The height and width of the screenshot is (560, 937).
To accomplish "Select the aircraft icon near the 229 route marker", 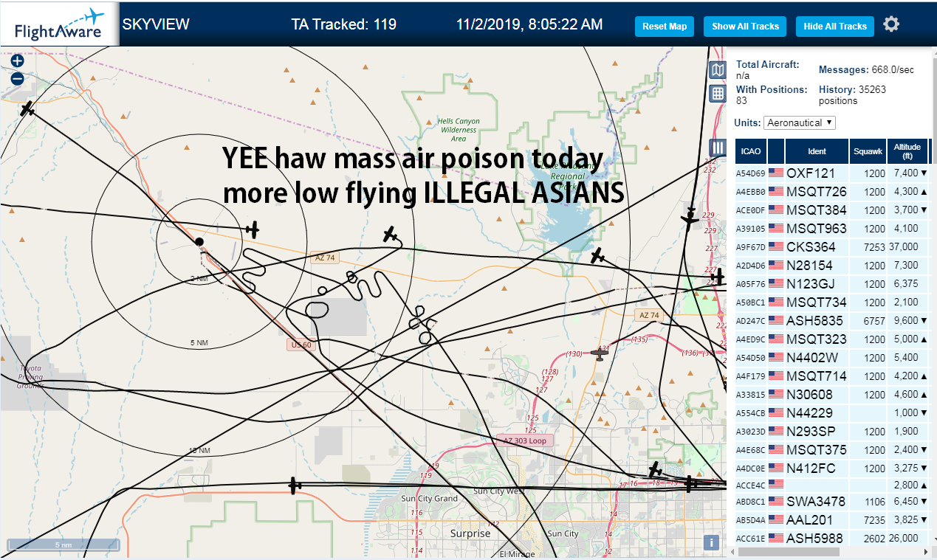I will tap(690, 219).
